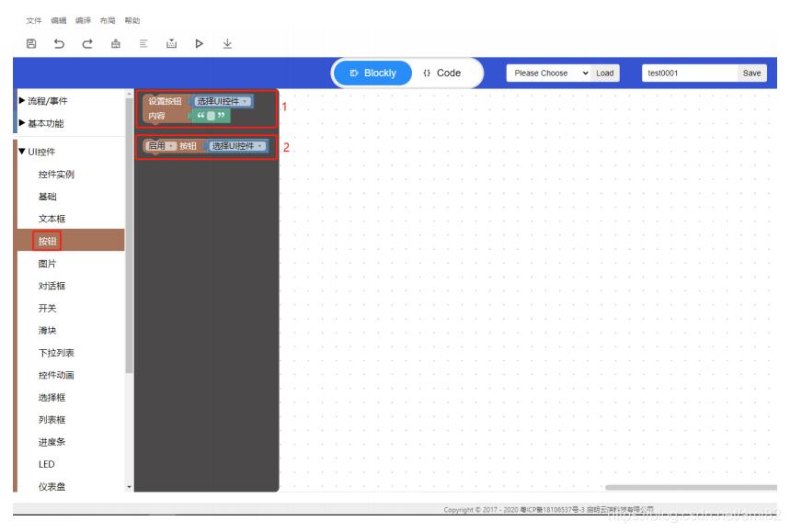
Task: Click the run (play triangle) icon
Action: (199, 44)
